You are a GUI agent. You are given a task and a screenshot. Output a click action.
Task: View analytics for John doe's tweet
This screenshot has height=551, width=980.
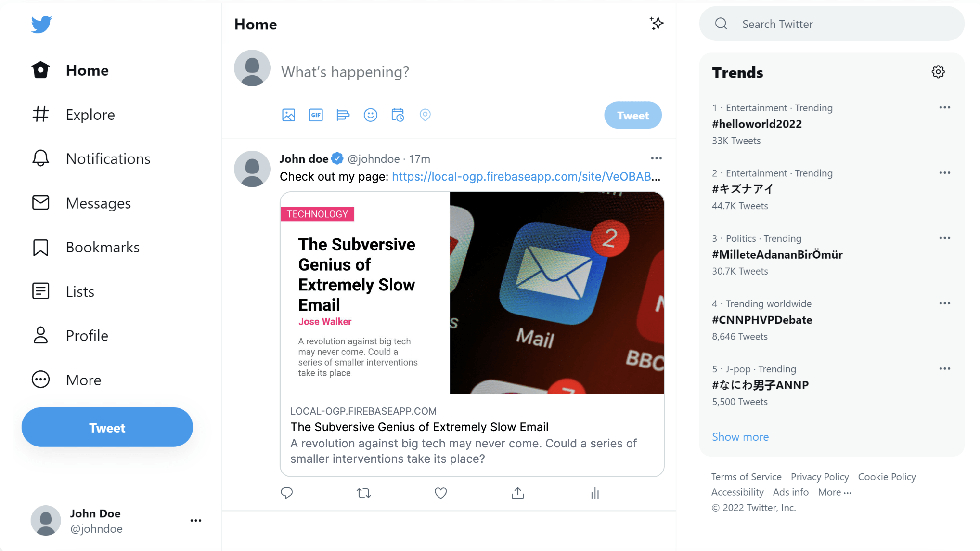pos(595,493)
